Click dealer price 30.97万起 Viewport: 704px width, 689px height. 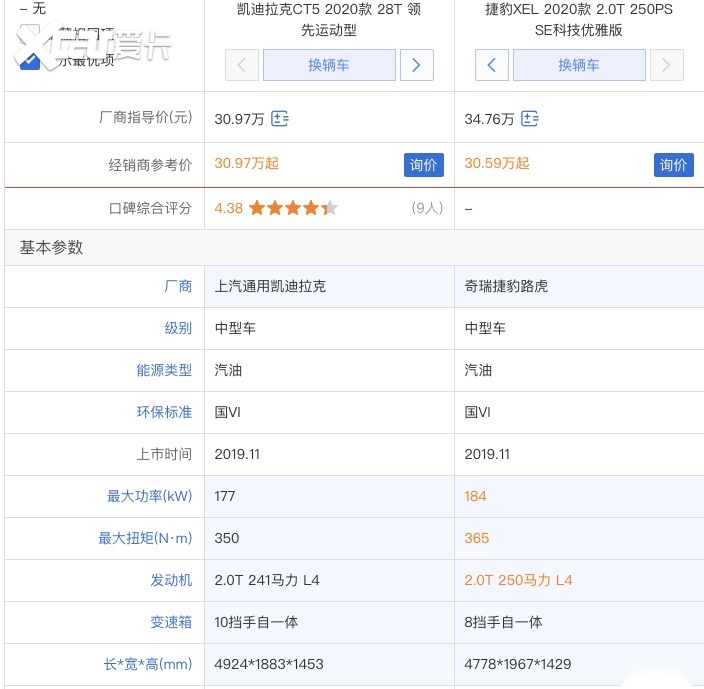click(x=246, y=163)
